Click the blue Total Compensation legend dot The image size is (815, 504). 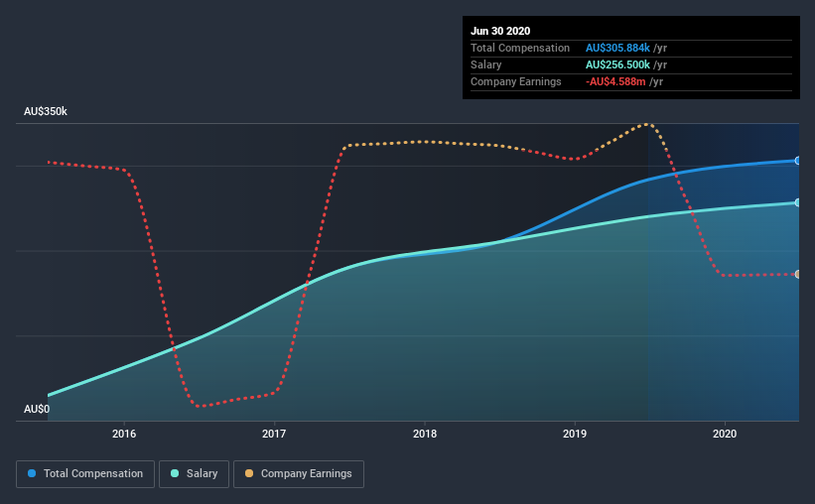click(x=32, y=473)
